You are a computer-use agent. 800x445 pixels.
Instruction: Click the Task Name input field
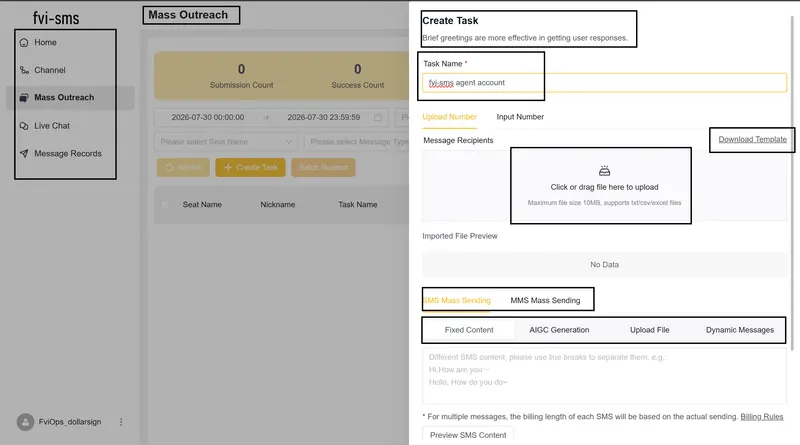604,83
